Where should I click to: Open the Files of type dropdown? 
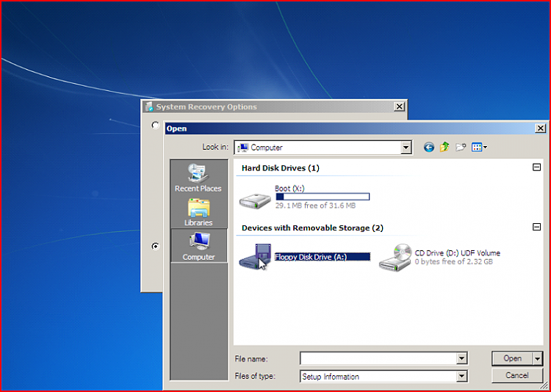coord(461,377)
